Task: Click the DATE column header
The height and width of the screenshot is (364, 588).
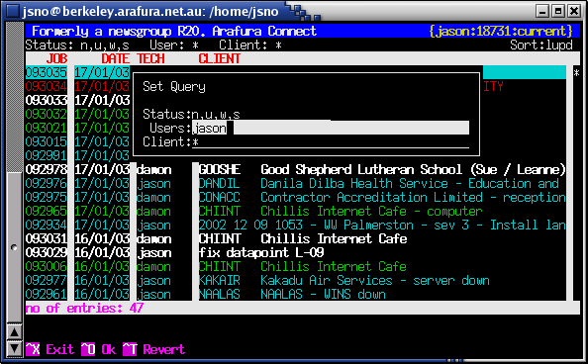Action: pos(115,59)
